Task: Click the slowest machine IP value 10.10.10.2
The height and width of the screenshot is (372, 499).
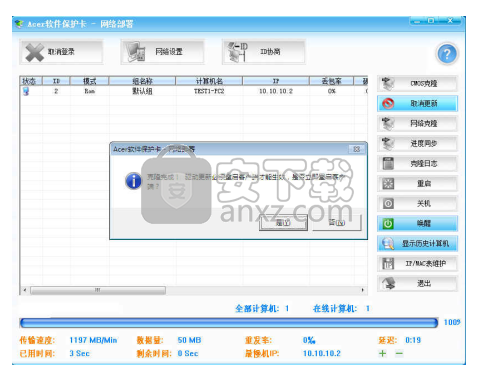Action: click(x=321, y=353)
